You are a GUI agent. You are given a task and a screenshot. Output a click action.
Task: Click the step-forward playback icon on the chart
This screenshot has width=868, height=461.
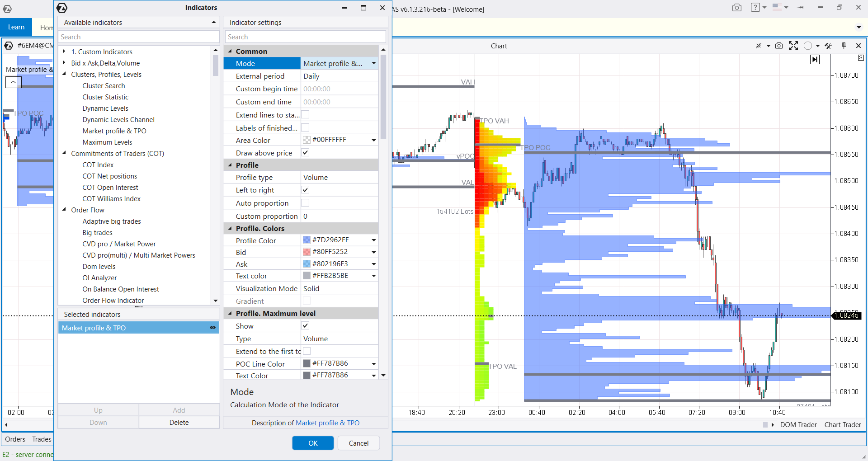click(815, 59)
